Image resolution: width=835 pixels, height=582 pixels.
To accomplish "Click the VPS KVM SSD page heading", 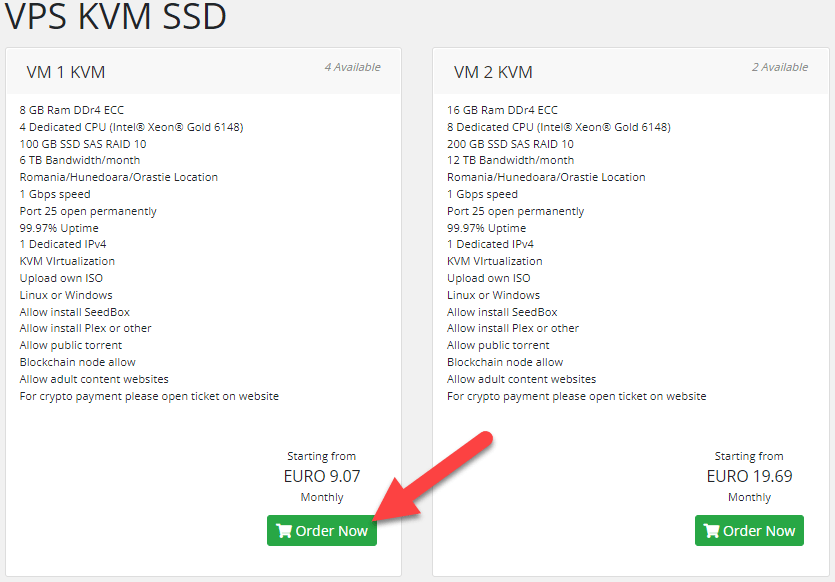I will pos(115,17).
